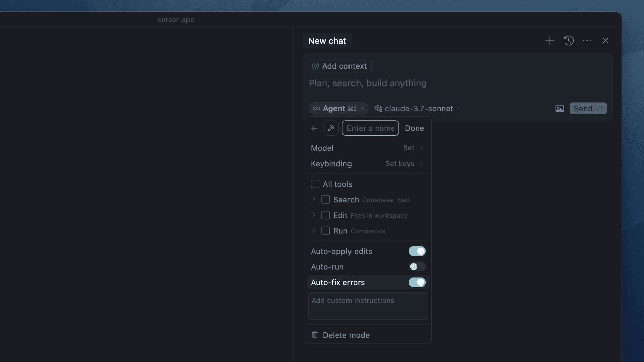Enable the Auto-run toggle
This screenshot has width=644, height=362.
click(417, 267)
